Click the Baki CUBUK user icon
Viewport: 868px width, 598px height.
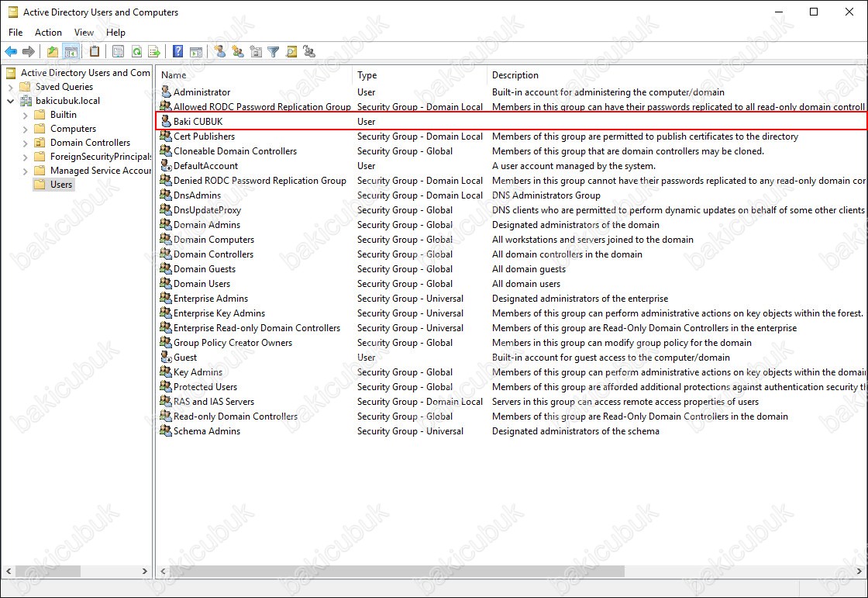point(166,121)
